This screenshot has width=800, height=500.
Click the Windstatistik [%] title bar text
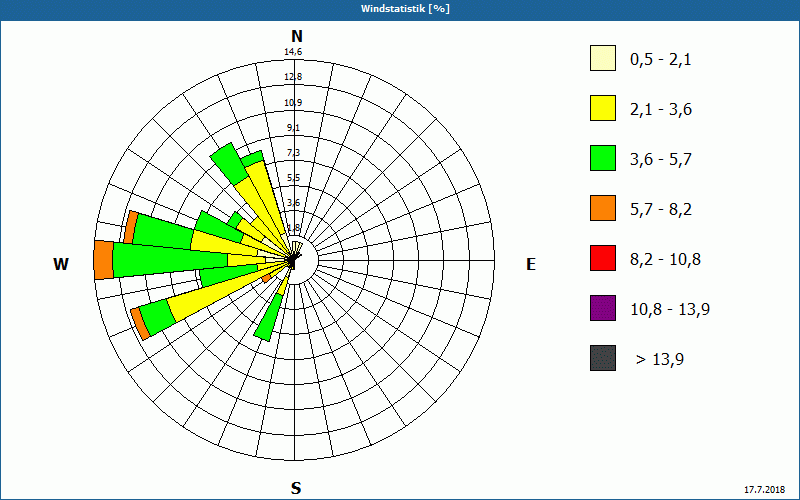coord(405,9)
